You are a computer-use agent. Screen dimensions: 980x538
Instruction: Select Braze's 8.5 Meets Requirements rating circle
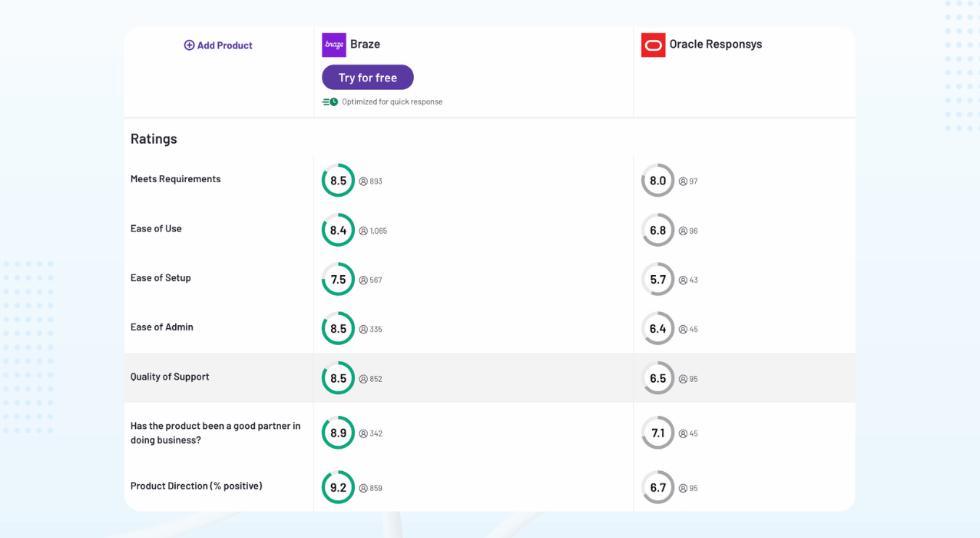click(x=338, y=181)
